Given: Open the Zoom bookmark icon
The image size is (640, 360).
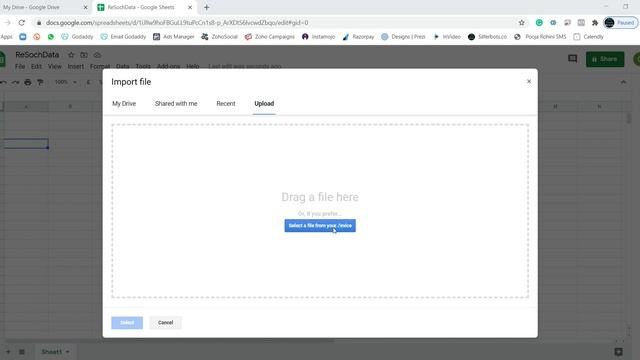Looking at the screenshot, I should click(23, 37).
